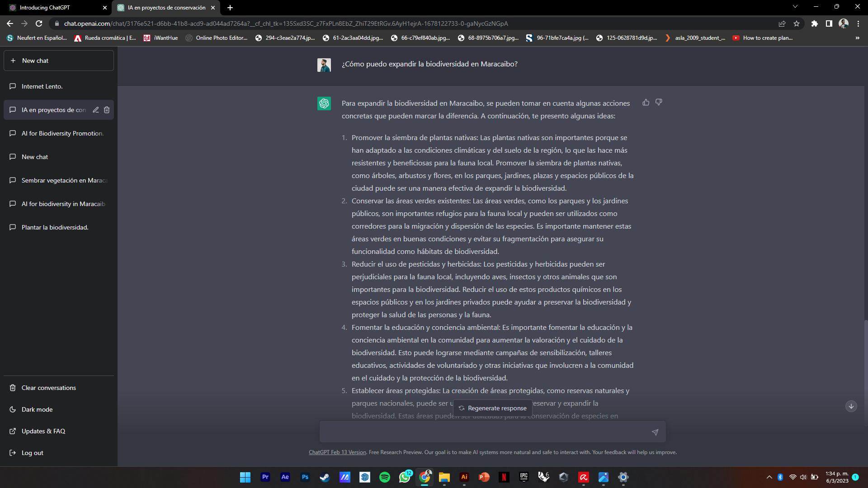This screenshot has height=488, width=868.
Task: Click Clear conversations
Action: point(59,388)
